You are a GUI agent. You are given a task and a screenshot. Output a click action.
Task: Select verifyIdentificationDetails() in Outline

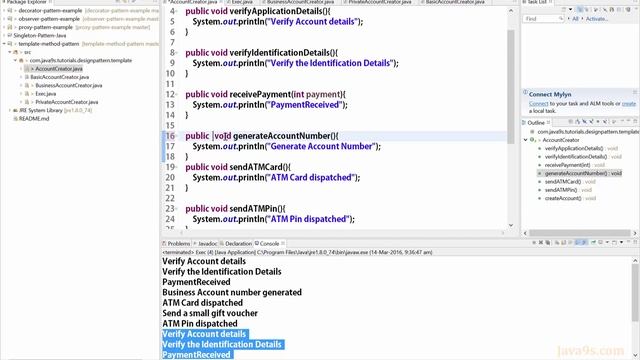click(583, 157)
